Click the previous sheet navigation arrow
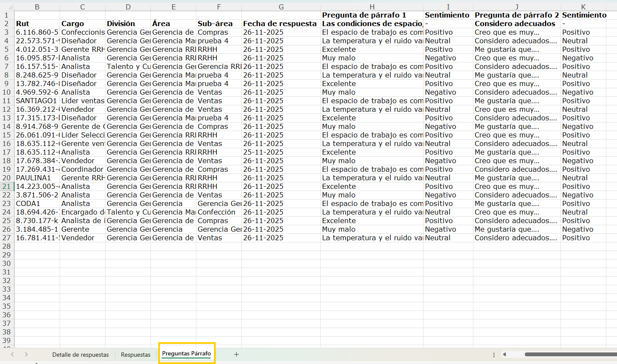This screenshot has height=364, width=617. point(12,354)
